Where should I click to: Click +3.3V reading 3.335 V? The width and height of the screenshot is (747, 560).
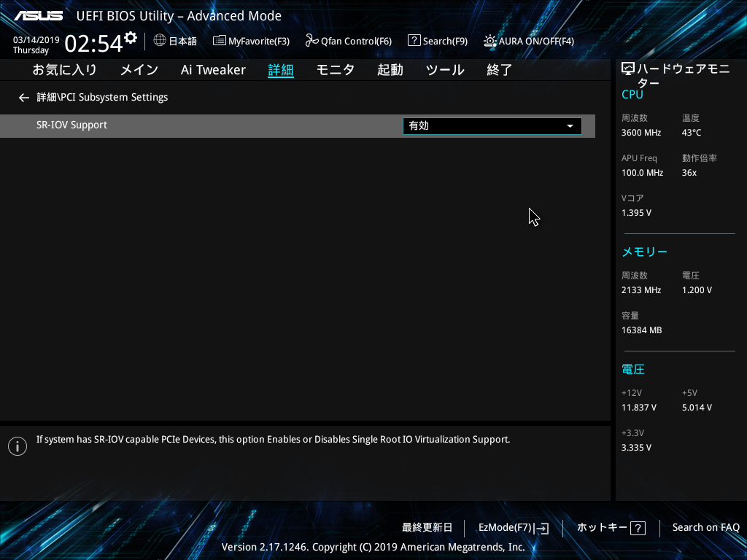coord(636,448)
